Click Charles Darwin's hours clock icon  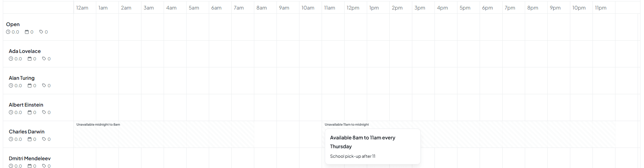11,139
